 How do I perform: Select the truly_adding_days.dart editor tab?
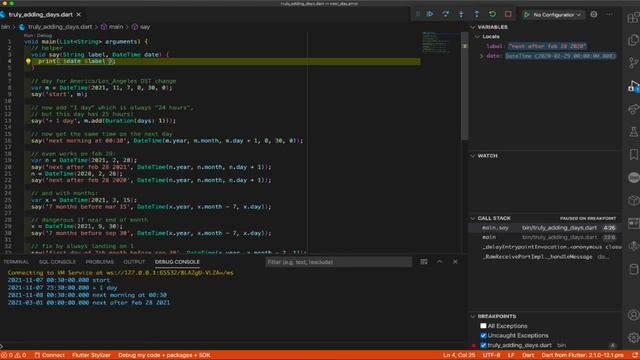[x=41, y=15]
